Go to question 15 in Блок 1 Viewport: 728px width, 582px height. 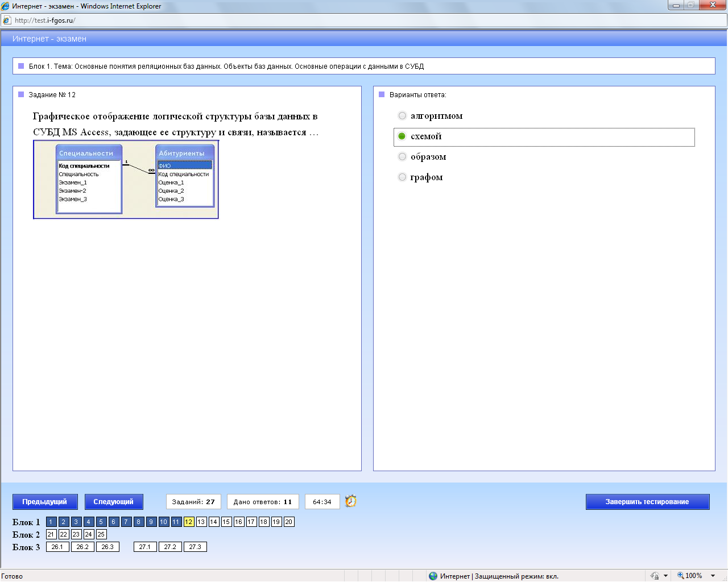pos(226,522)
